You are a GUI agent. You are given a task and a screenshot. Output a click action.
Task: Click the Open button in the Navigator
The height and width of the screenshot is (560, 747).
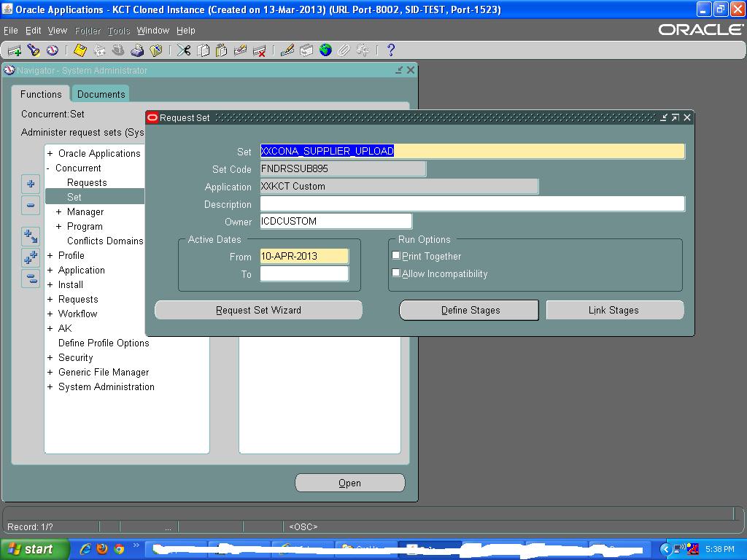coord(349,483)
